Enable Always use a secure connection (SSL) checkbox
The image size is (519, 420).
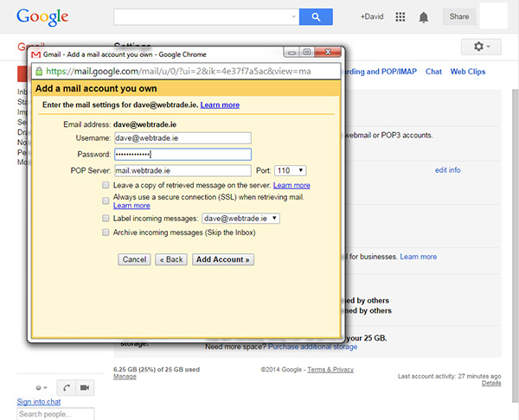pos(106,200)
